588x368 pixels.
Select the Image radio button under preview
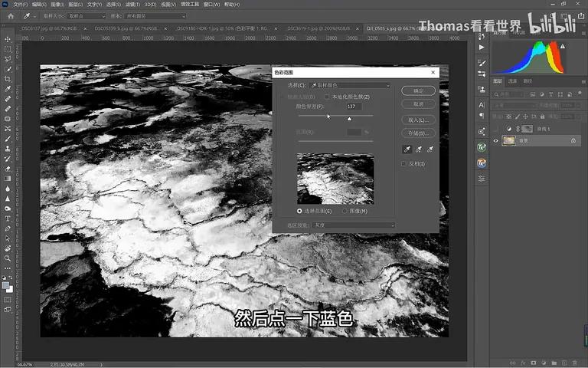click(x=345, y=211)
